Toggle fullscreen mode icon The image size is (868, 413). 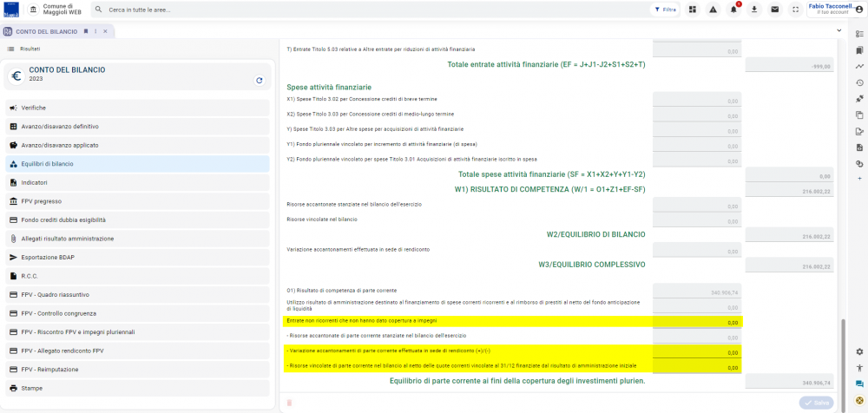(x=795, y=10)
